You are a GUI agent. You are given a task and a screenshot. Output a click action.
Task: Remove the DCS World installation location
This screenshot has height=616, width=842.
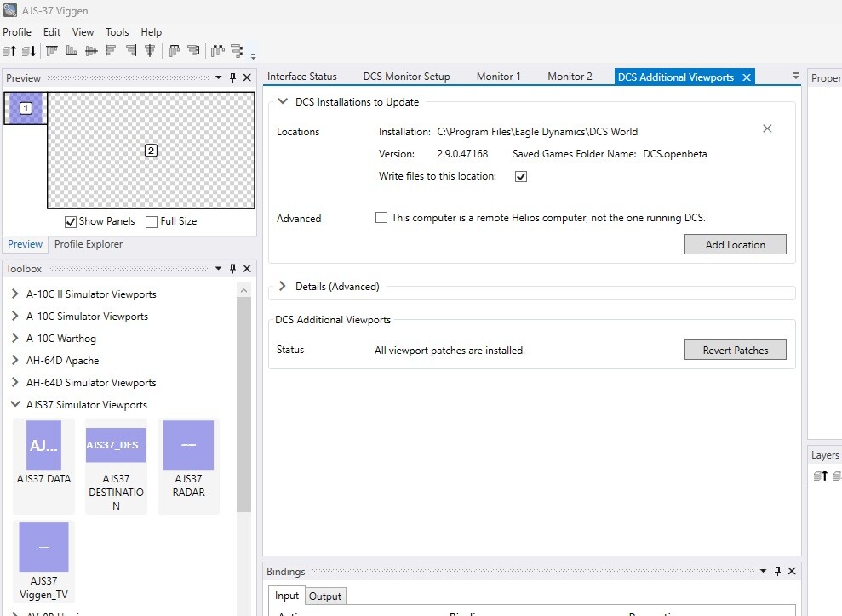tap(767, 128)
